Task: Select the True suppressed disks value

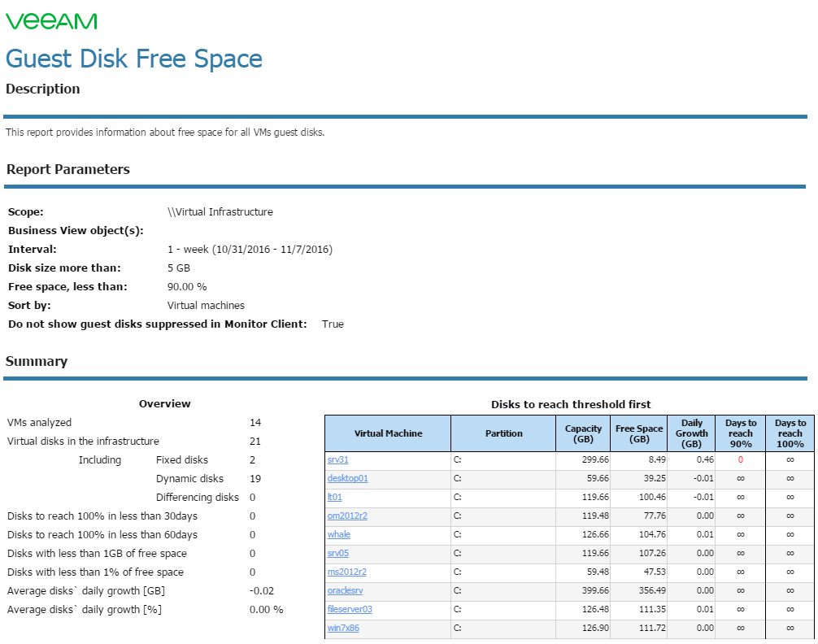Action: click(333, 324)
